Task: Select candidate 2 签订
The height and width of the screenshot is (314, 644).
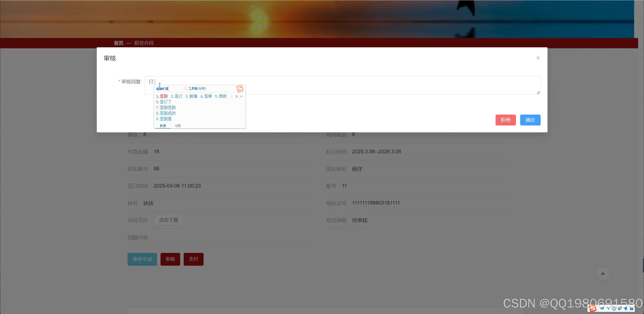Action: point(177,96)
